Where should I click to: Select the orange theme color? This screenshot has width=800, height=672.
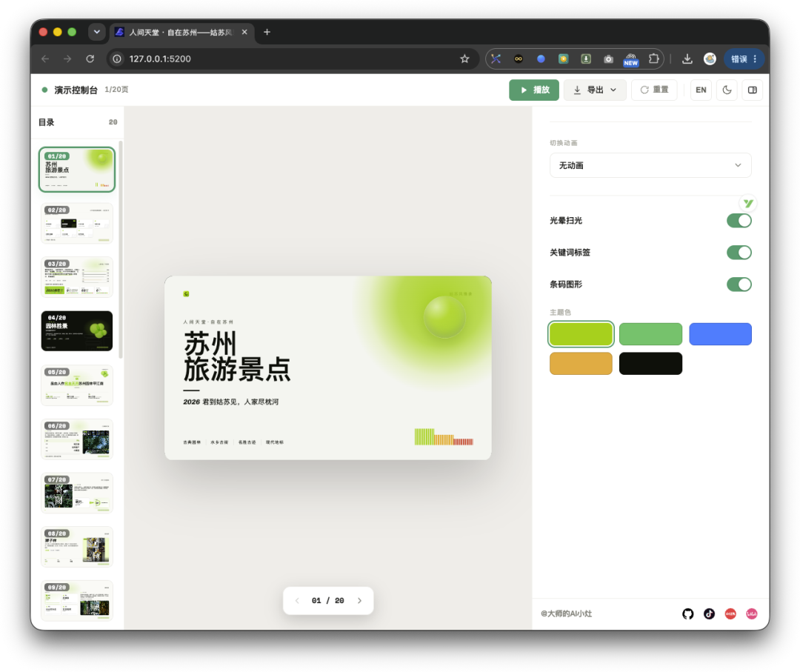pyautogui.click(x=581, y=363)
